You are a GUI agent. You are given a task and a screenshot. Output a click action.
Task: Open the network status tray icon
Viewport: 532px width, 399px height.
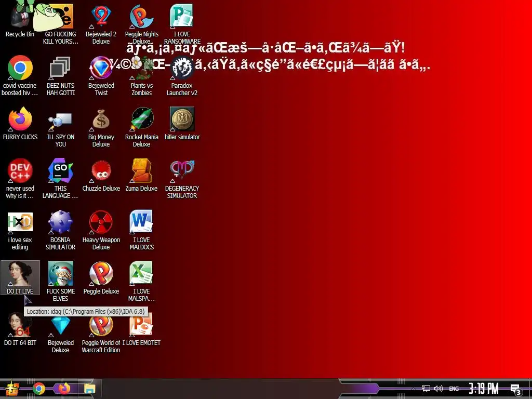point(426,389)
